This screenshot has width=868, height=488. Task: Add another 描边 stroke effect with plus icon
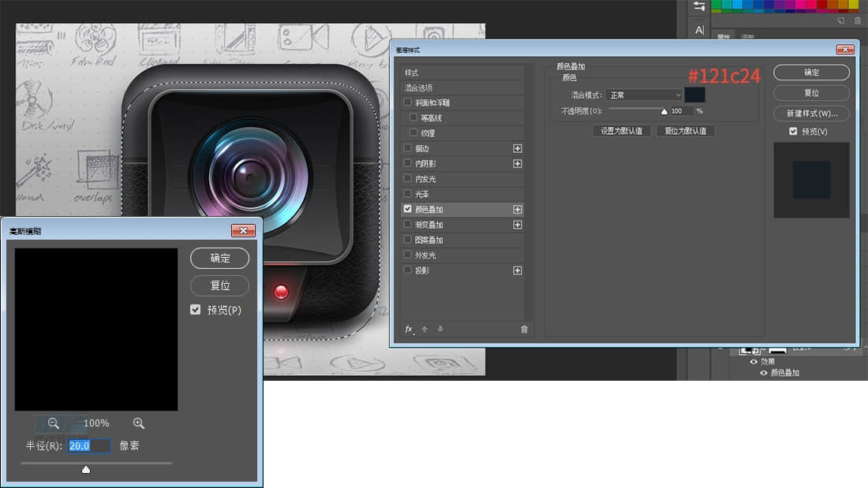pyautogui.click(x=518, y=148)
